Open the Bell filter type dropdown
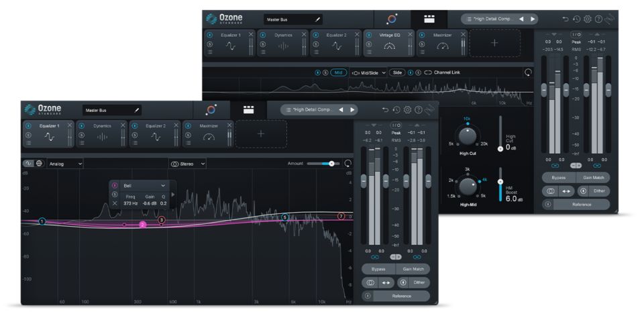 pyautogui.click(x=144, y=186)
